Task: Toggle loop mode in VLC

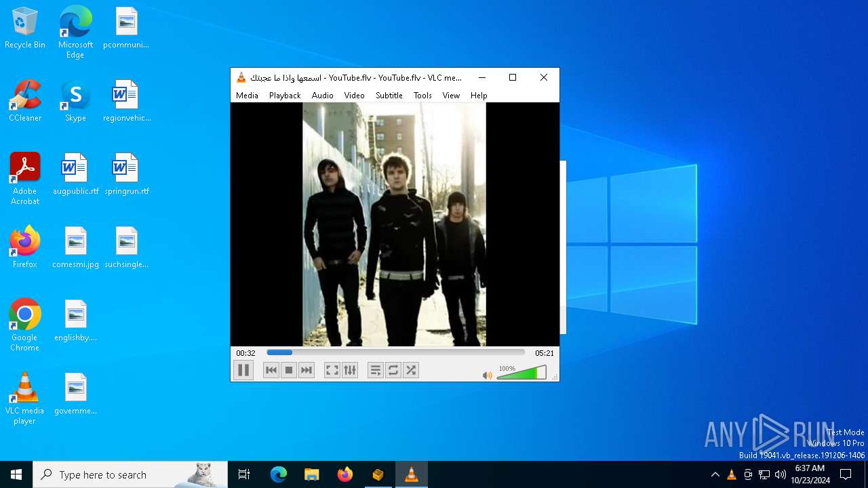Action: point(393,370)
